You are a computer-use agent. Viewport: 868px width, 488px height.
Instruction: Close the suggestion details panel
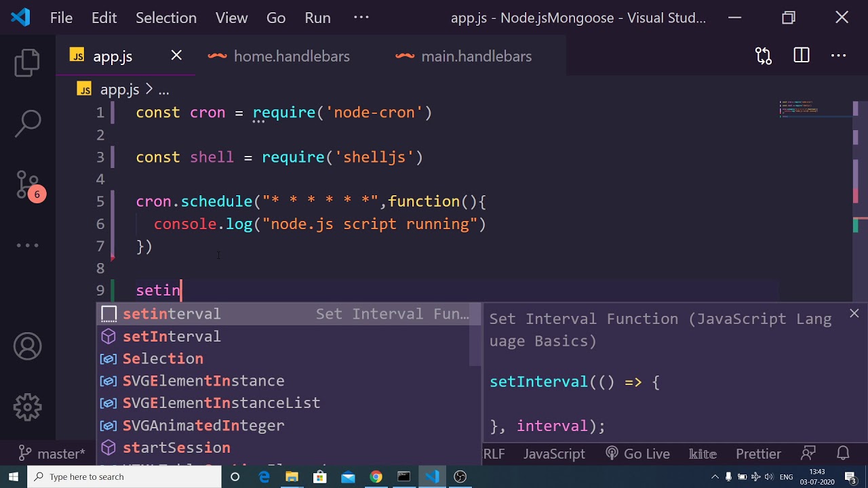[854, 313]
